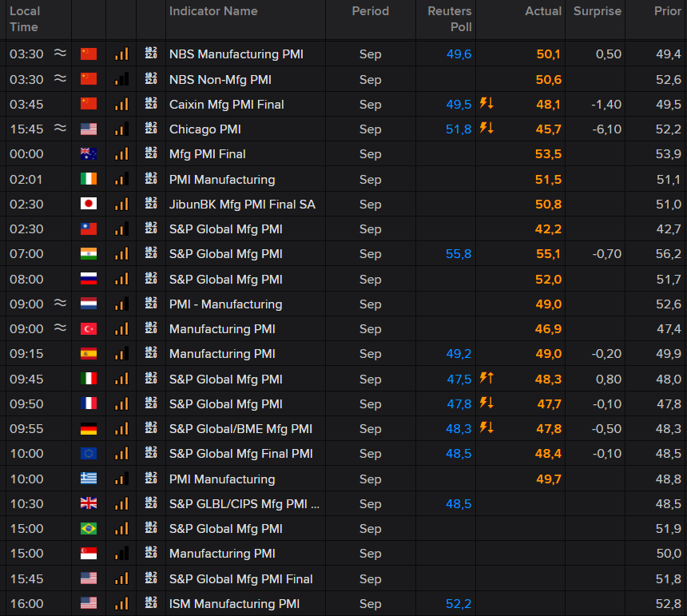687x616 pixels.
Task: Click the Italy flag in 09:45 row
Action: 89,379
